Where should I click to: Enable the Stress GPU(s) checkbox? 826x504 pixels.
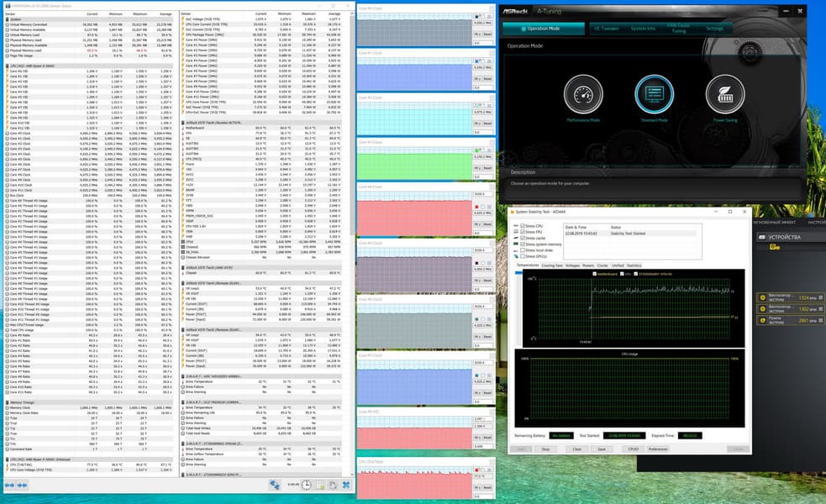tap(523, 256)
